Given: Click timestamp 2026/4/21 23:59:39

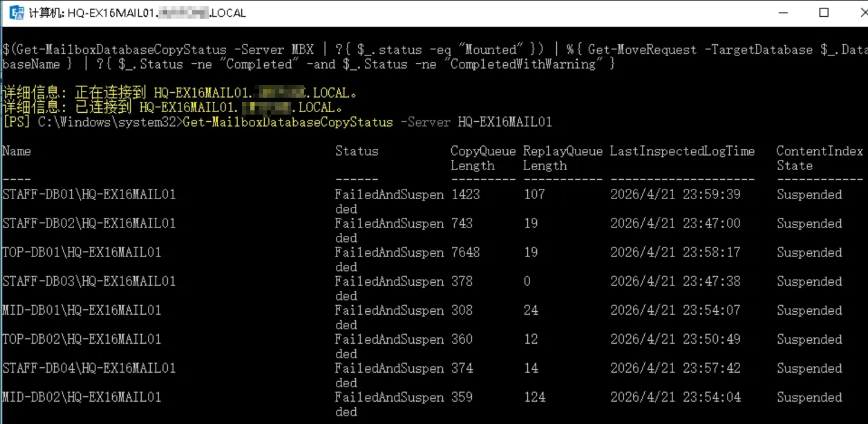Looking at the screenshot, I should coord(675,195).
